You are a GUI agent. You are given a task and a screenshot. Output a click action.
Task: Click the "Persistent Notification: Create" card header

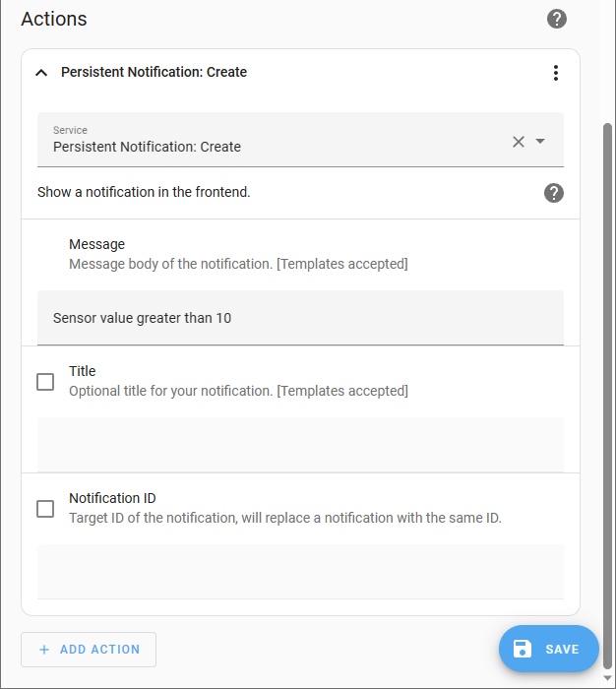click(x=154, y=73)
